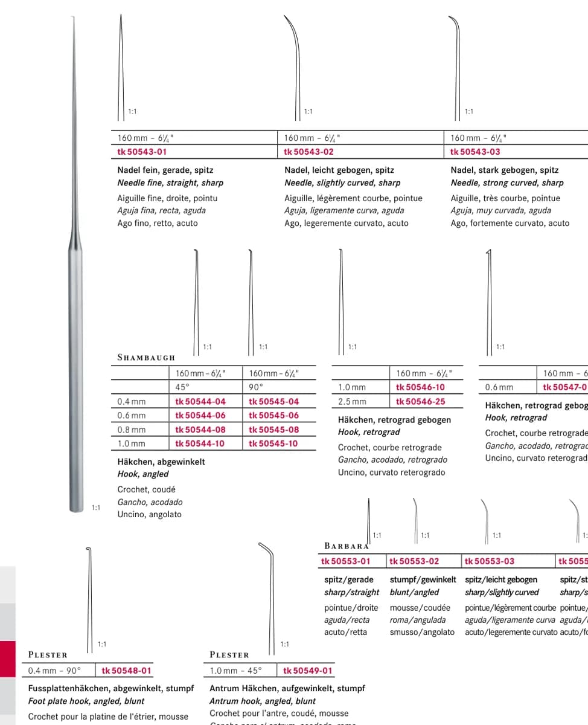
Task: Click the "2.5 mm" size cell
Action: coord(352,401)
